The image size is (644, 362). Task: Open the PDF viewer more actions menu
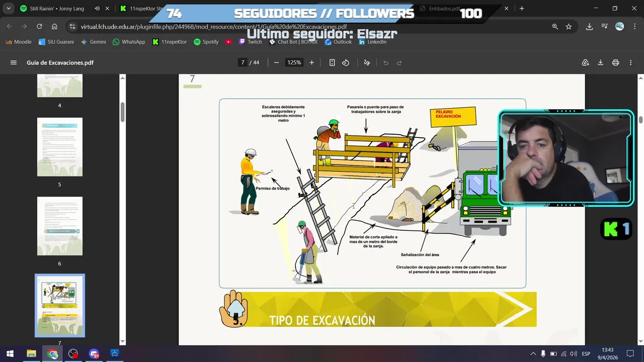[x=630, y=63]
